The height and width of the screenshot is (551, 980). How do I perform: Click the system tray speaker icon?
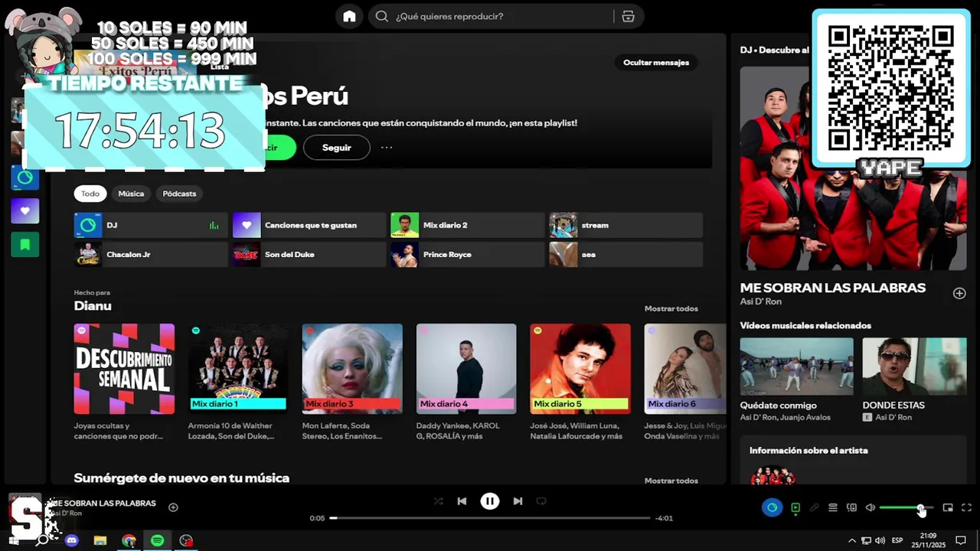click(879, 540)
